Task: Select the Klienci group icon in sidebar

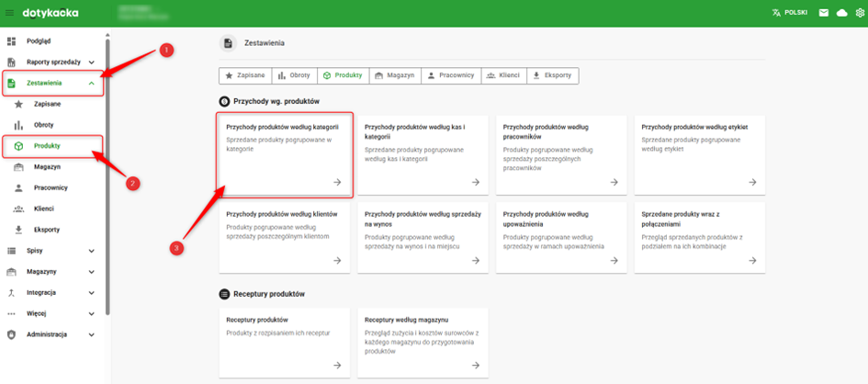Action: (x=18, y=209)
